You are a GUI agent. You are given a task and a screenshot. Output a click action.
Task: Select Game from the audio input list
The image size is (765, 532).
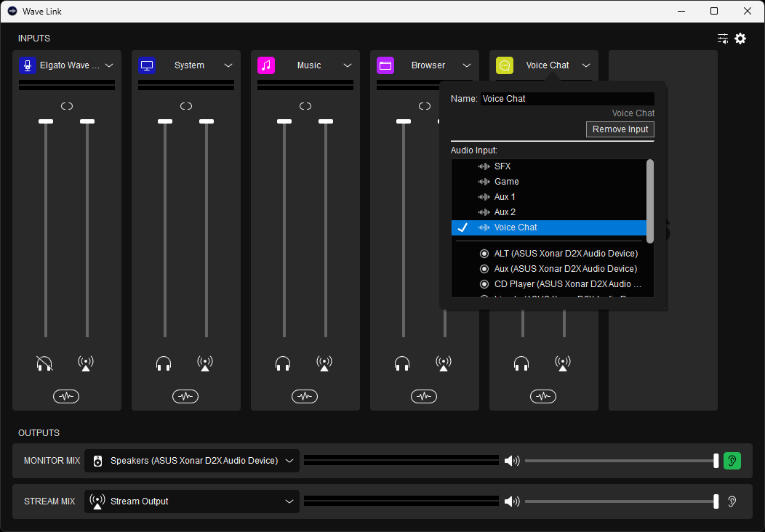[x=506, y=182]
